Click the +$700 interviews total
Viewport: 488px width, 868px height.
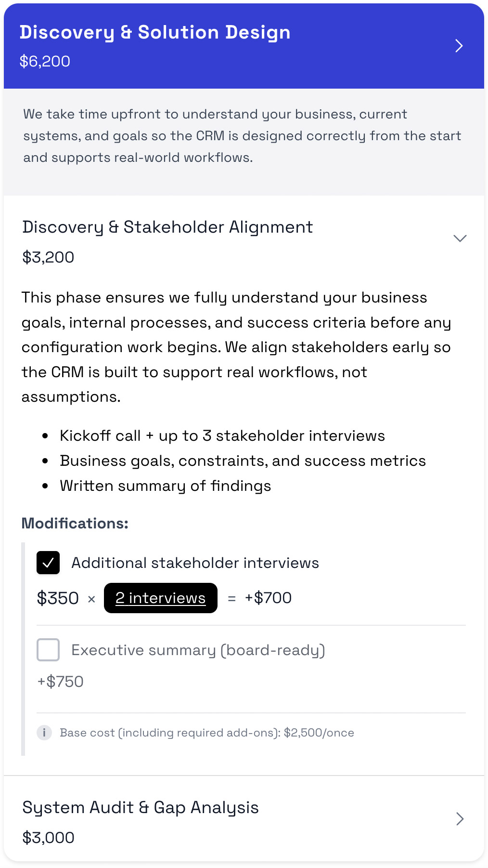[268, 598]
